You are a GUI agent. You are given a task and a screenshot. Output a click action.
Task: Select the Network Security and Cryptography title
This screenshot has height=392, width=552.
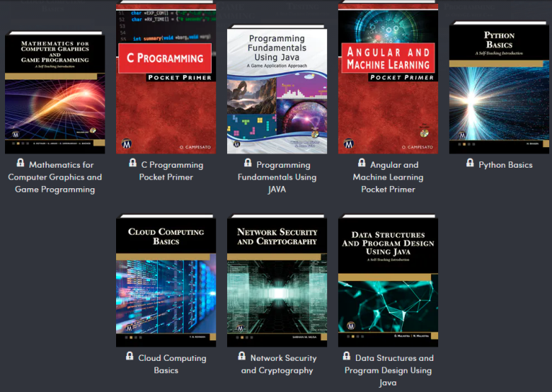point(278,364)
